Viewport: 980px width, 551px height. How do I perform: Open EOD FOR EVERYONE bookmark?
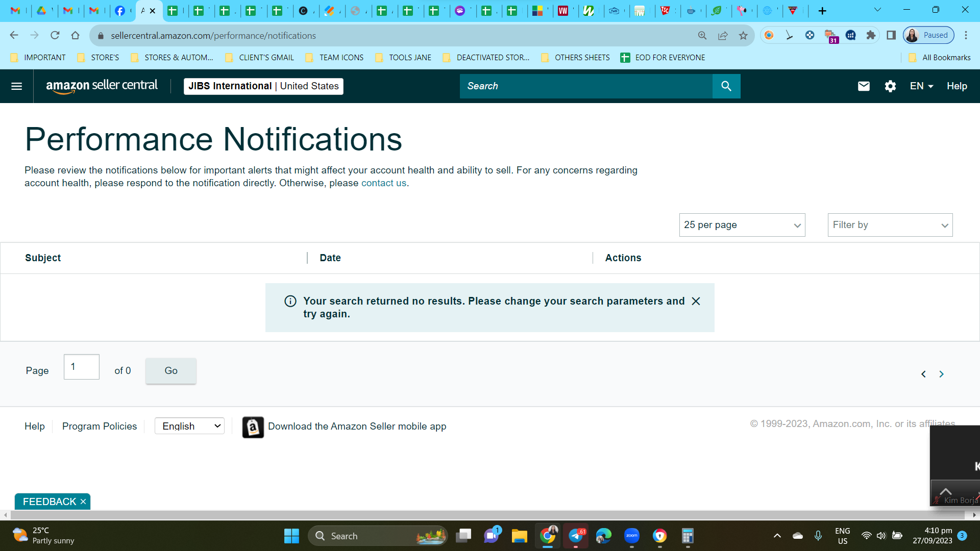[663, 58]
